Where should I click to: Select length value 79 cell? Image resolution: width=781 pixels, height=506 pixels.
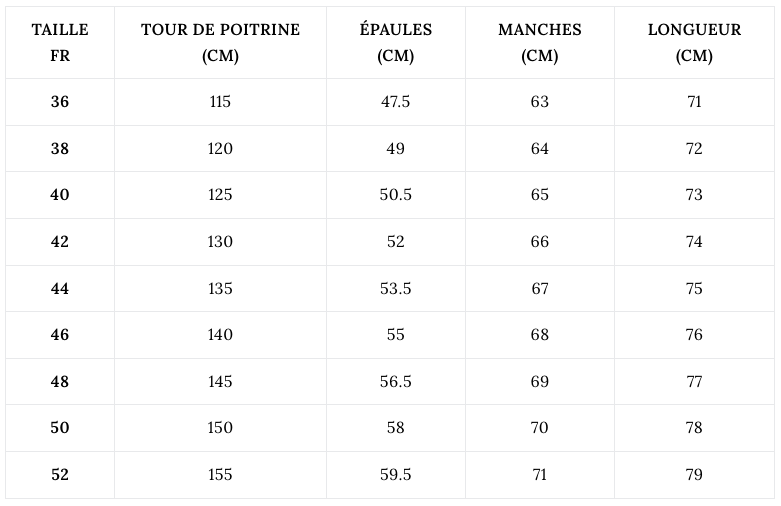(694, 475)
